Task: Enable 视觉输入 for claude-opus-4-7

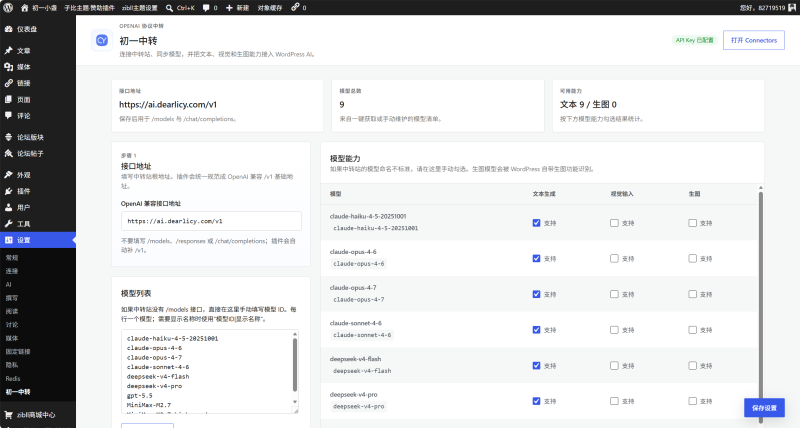Action: (614, 294)
